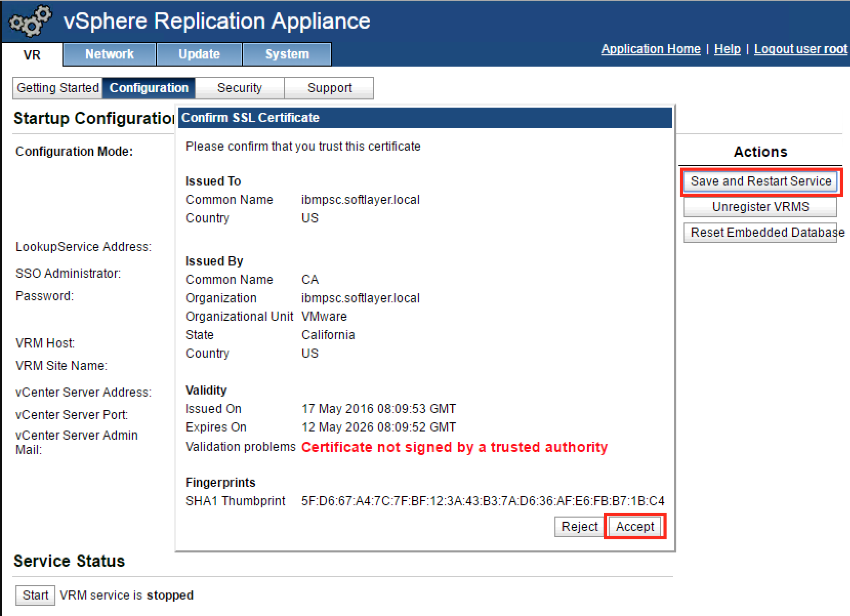The height and width of the screenshot is (616, 850).
Task: Click Unregister VRMS action
Action: pos(760,207)
